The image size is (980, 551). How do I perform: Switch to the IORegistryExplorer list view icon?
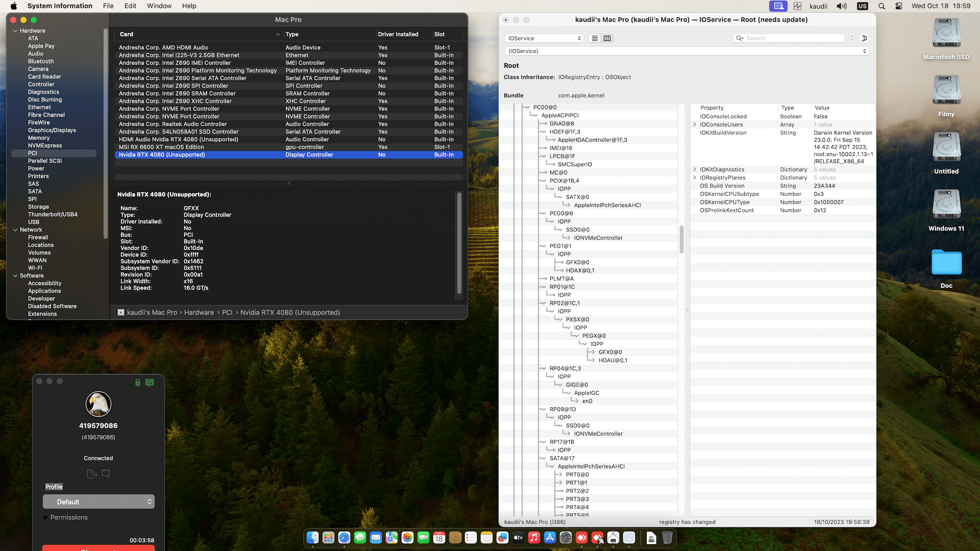[595, 38]
